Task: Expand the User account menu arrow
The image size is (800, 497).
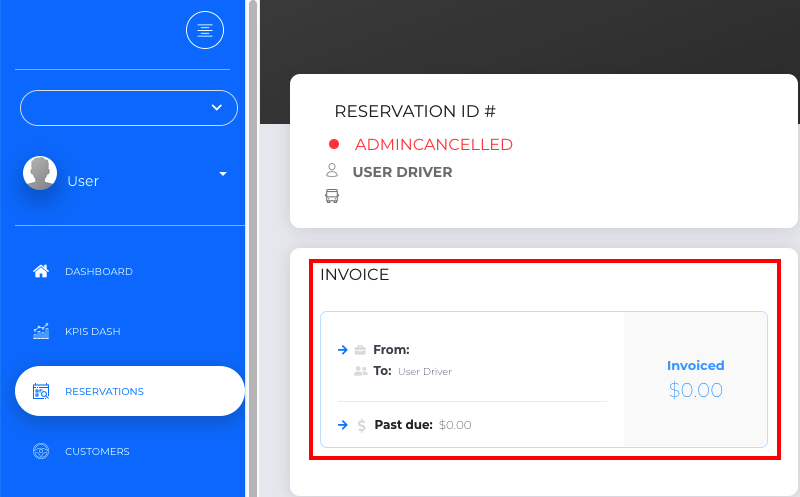Action: click(222, 174)
